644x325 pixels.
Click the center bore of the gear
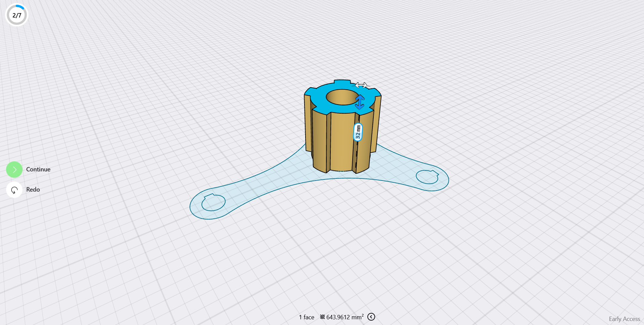342,97
